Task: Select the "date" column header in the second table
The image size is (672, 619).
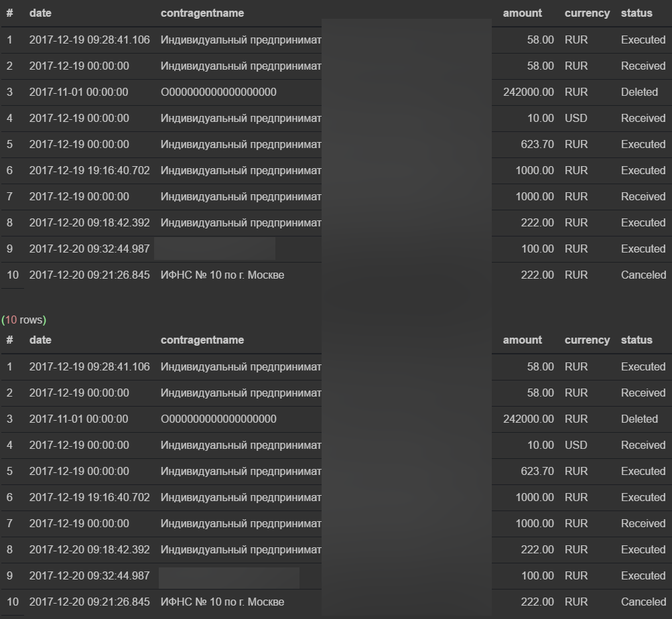Action: click(40, 340)
